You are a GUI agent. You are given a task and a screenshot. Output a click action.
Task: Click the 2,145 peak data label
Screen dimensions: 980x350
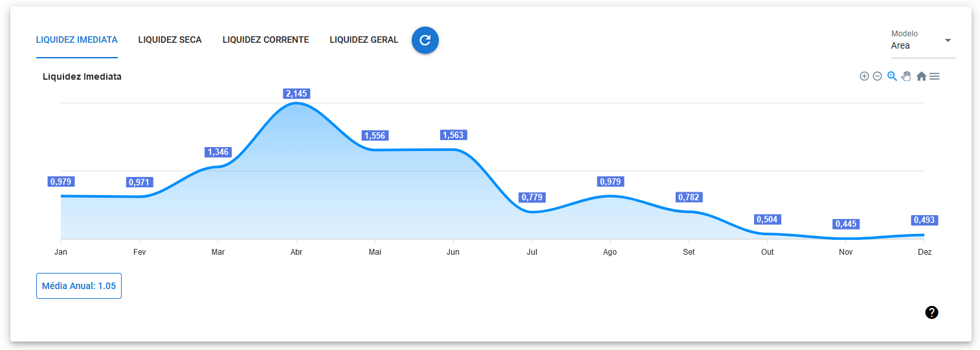(x=296, y=94)
